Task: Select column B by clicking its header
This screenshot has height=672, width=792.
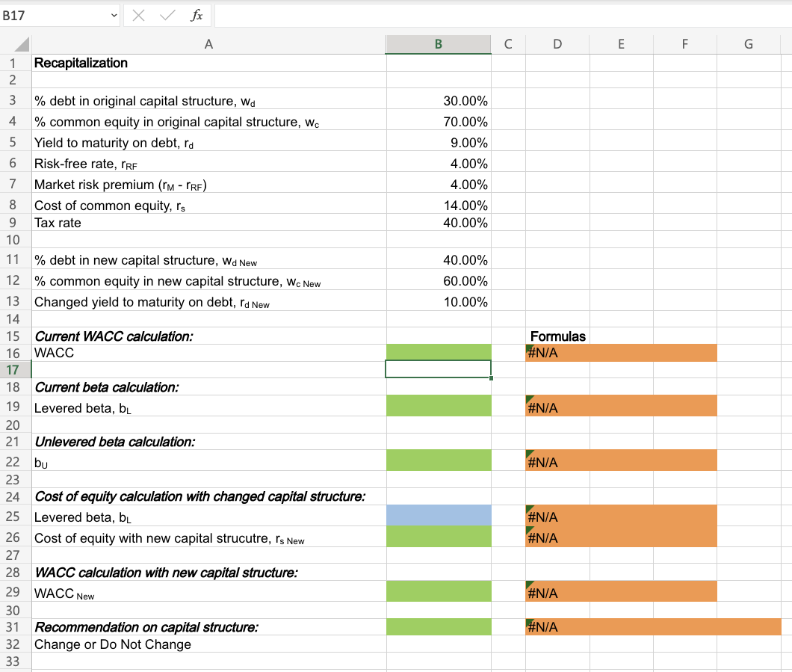Action: (438, 43)
